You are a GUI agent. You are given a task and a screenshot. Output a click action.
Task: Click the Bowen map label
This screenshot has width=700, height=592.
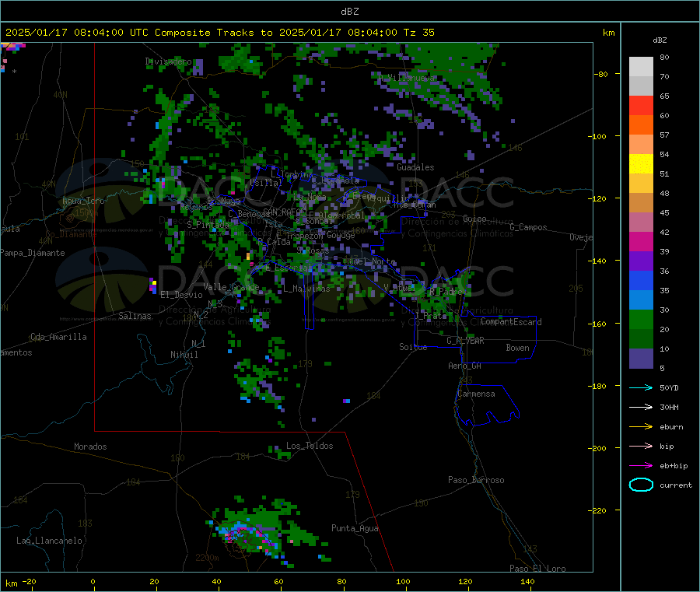[x=517, y=348]
